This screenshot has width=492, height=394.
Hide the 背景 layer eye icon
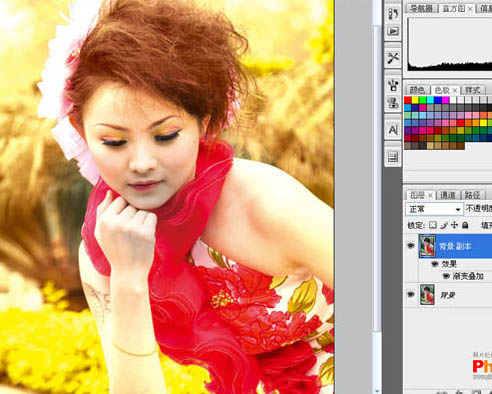pos(410,295)
